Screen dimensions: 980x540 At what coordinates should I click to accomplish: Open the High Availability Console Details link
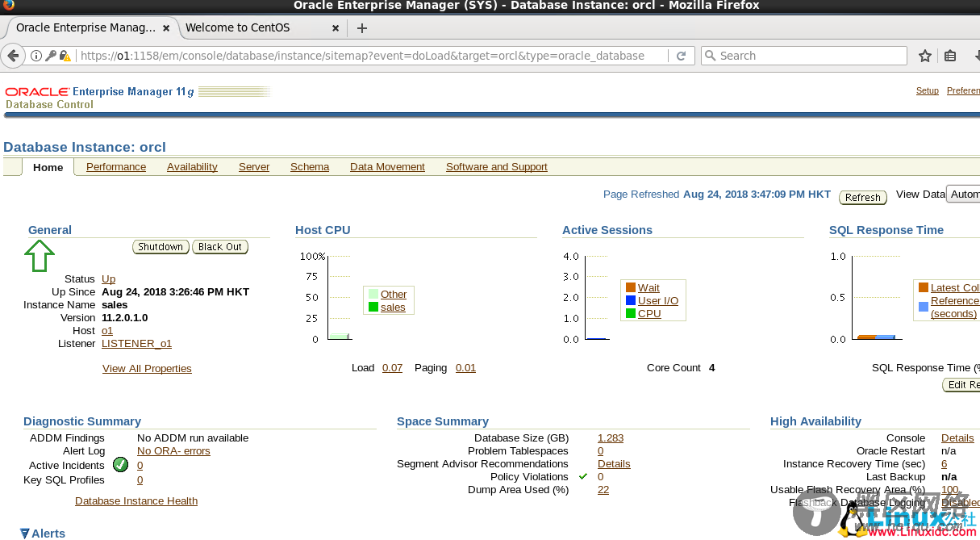point(957,438)
